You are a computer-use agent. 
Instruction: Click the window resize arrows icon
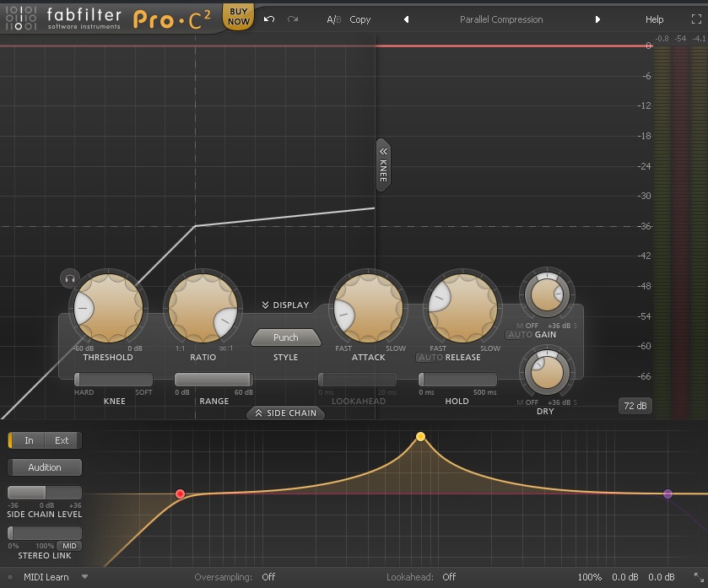[x=699, y=577]
